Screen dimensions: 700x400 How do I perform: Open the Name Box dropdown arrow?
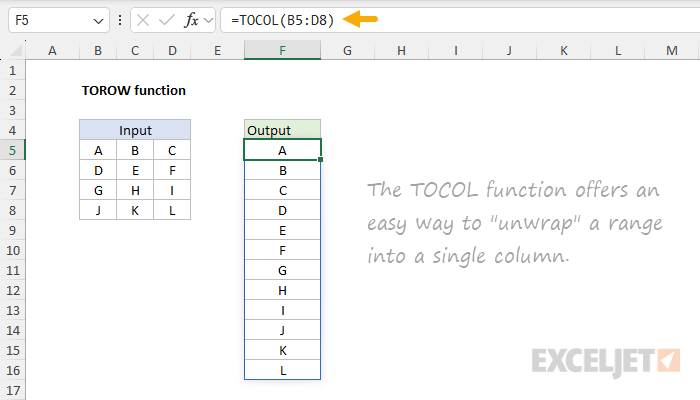[98, 21]
